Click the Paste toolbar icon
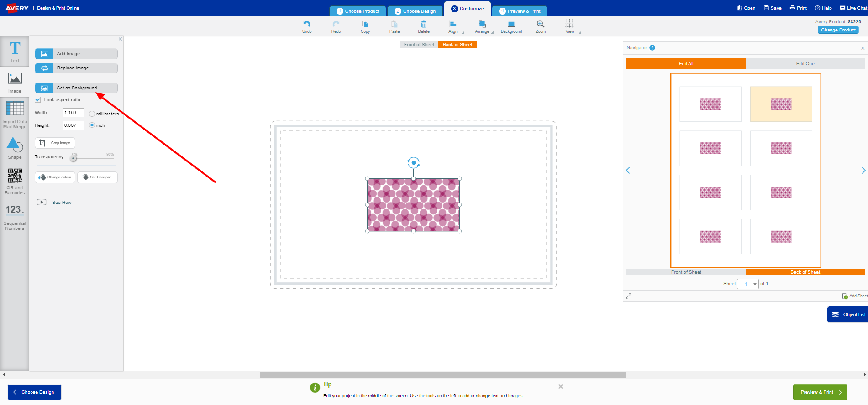This screenshot has width=868, height=405. 395,26
